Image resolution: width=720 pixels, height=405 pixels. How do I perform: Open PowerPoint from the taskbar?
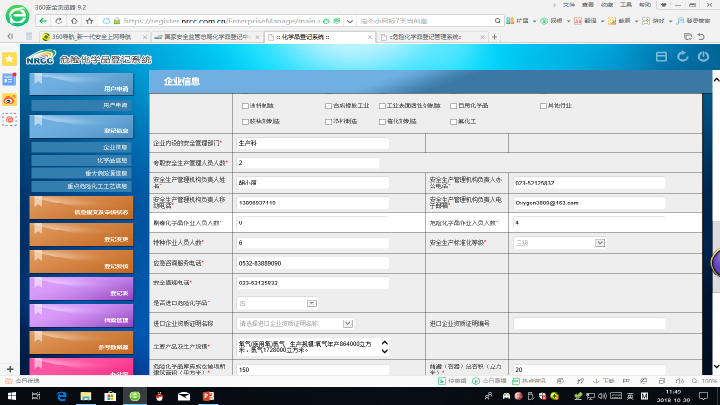208,396
